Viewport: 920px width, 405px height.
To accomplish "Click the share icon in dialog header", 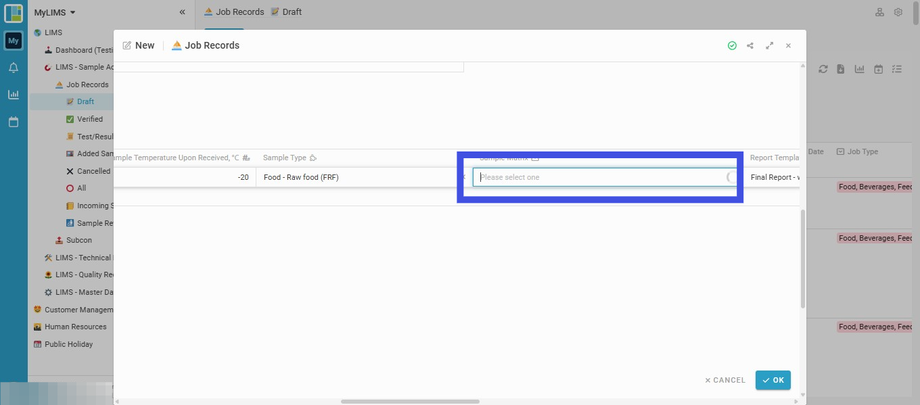I will click(750, 46).
